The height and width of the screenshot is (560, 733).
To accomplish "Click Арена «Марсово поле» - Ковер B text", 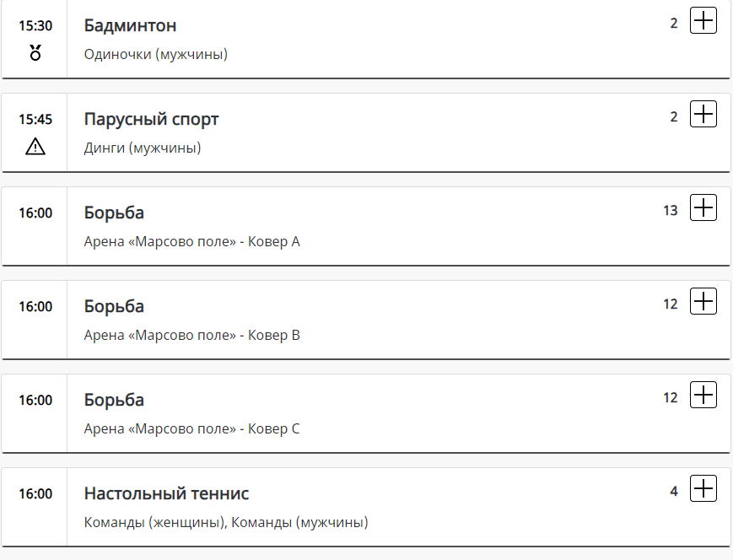I will pos(192,336).
